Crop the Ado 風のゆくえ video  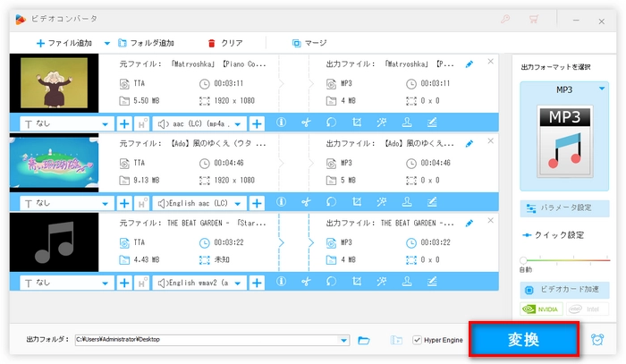(357, 202)
